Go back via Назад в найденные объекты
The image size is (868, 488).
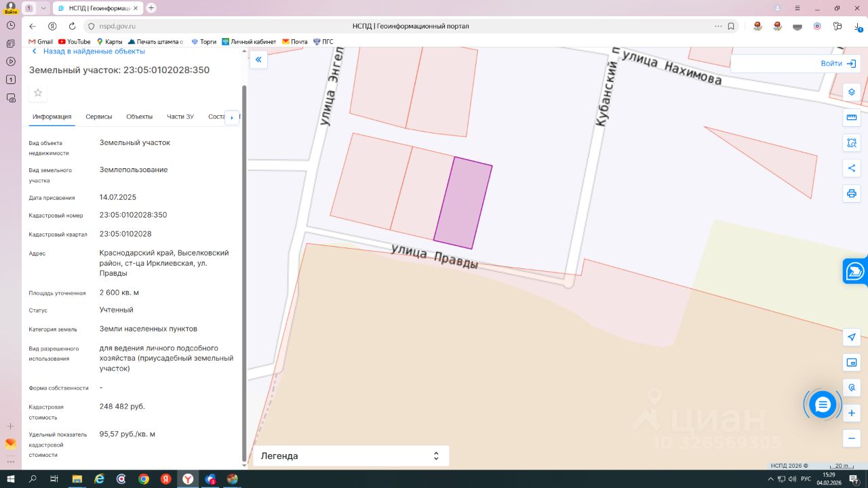(88, 52)
